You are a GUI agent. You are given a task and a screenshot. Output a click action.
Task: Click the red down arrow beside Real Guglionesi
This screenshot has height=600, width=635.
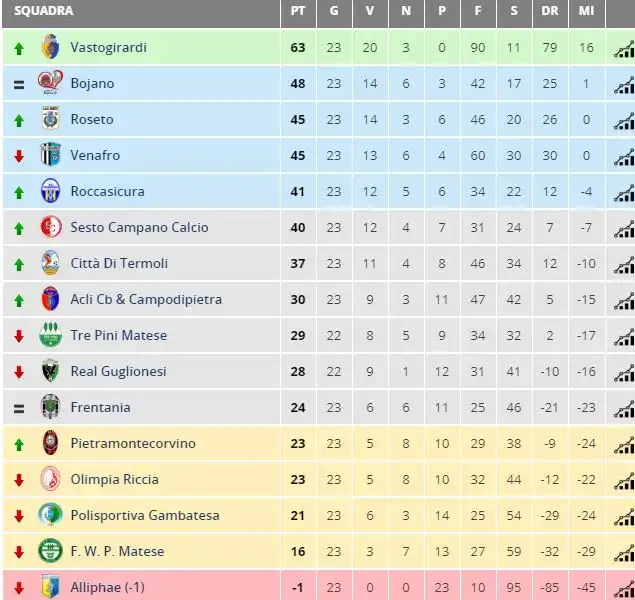(19, 372)
